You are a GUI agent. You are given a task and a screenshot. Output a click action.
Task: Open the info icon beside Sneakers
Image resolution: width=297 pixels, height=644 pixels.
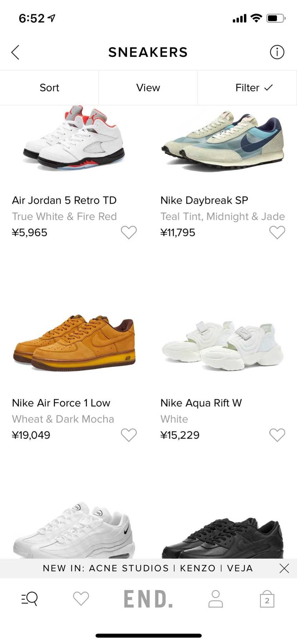pyautogui.click(x=277, y=52)
